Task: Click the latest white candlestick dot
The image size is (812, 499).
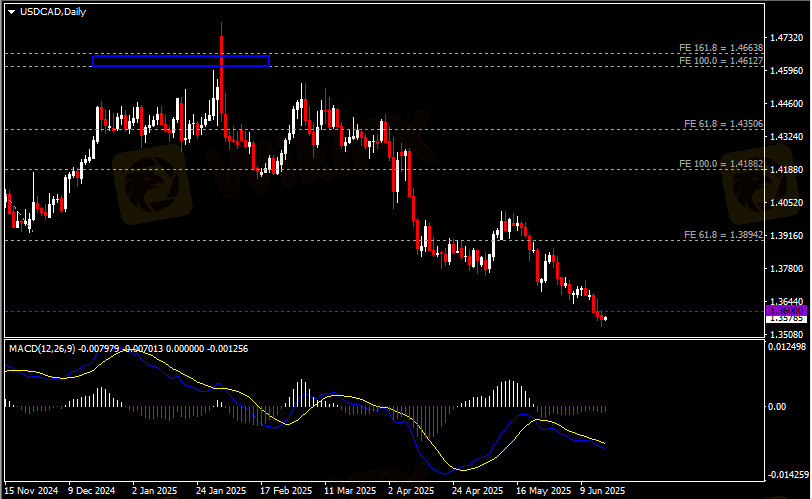Action: (x=605, y=318)
